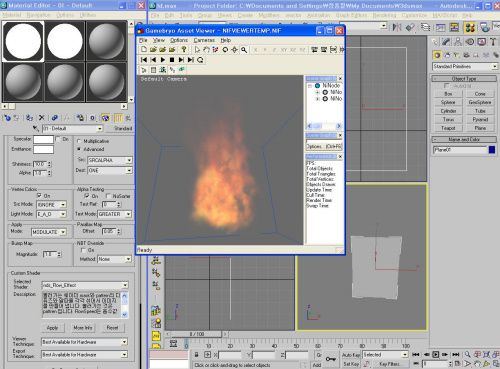
Task: Open the View menu in Asset Viewer
Action: (159, 40)
